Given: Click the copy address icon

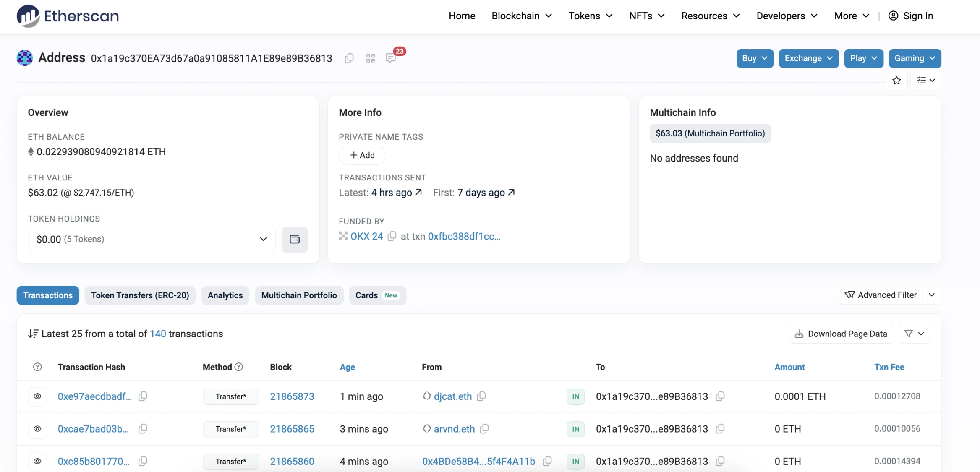Looking at the screenshot, I should [x=349, y=57].
